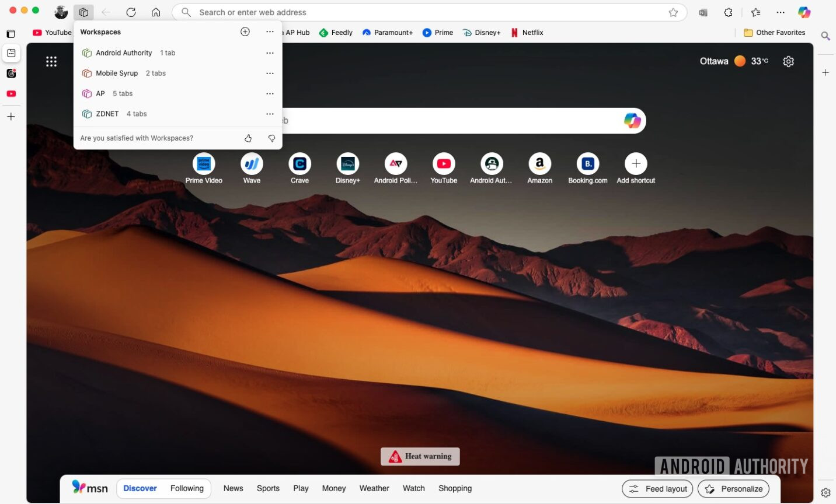Open YouTube from the left sidebar

click(x=11, y=93)
